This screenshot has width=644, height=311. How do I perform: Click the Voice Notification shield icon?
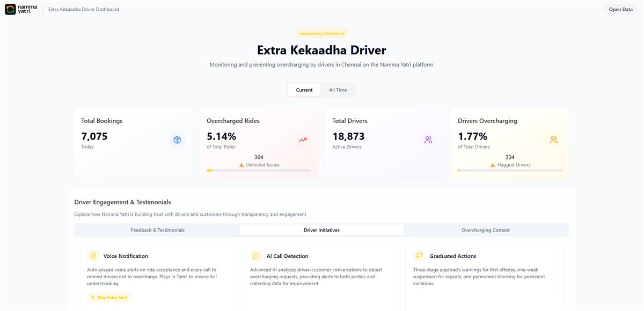tap(93, 256)
